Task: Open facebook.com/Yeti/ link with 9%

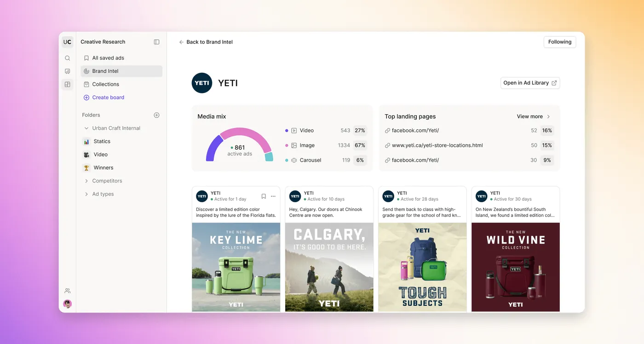Action: [415, 160]
